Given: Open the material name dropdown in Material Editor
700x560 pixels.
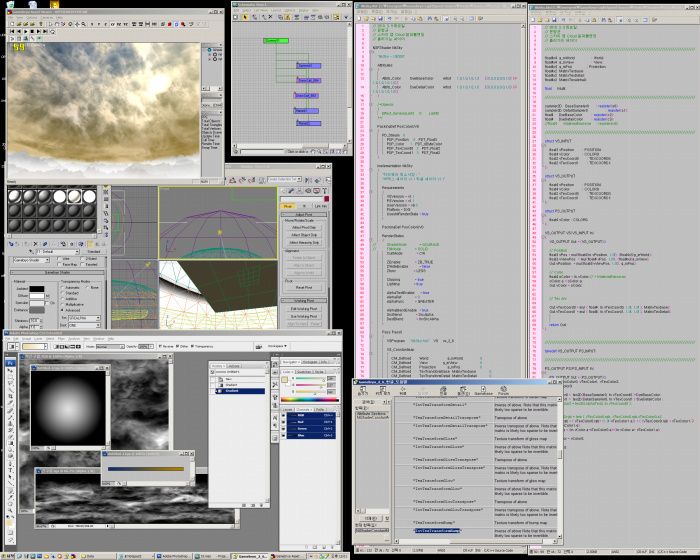Looking at the screenshot, I should click(58, 251).
